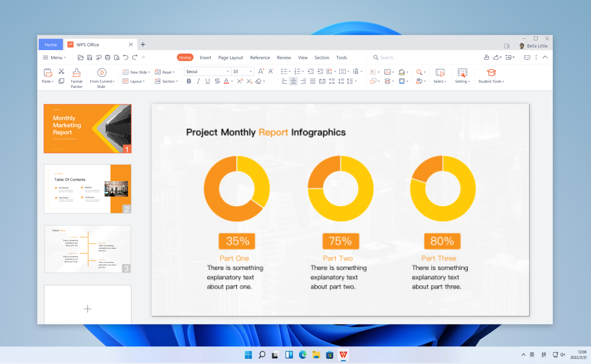Click the Save icon in quick access toolbar
The height and width of the screenshot is (364, 591).
pos(90,58)
